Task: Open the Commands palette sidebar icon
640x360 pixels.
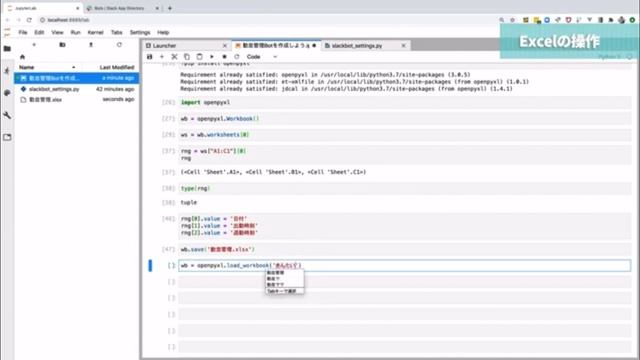Action: point(7,93)
